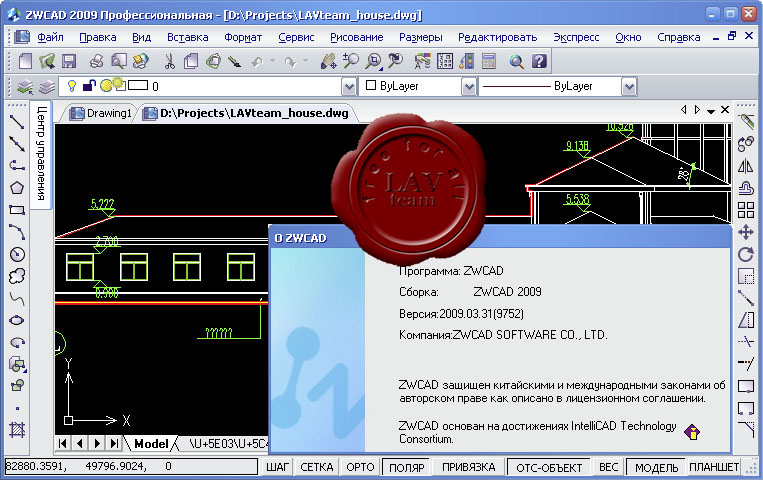Open the Вставка menu
Viewport: 763px width, 480px height.
(187, 37)
